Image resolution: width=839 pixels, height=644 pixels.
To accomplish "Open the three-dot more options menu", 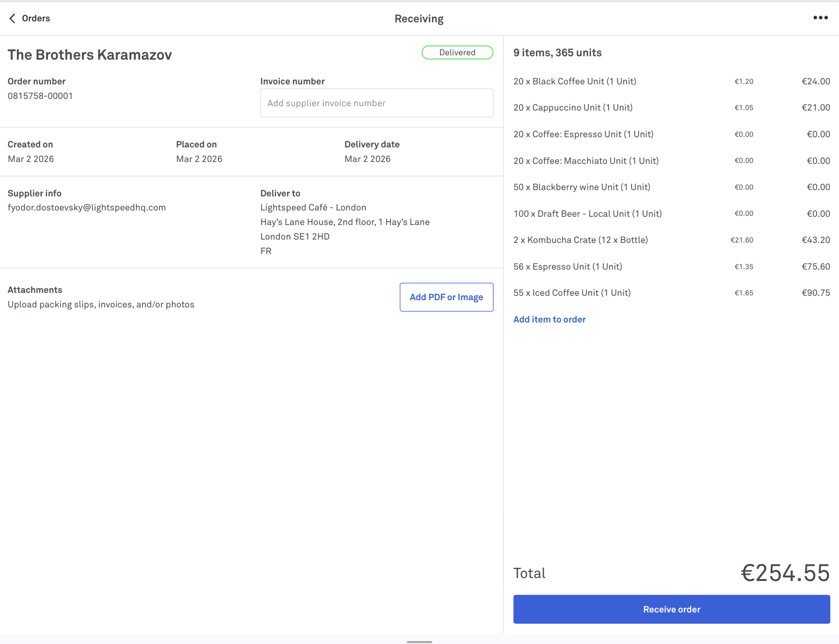I will (x=820, y=18).
